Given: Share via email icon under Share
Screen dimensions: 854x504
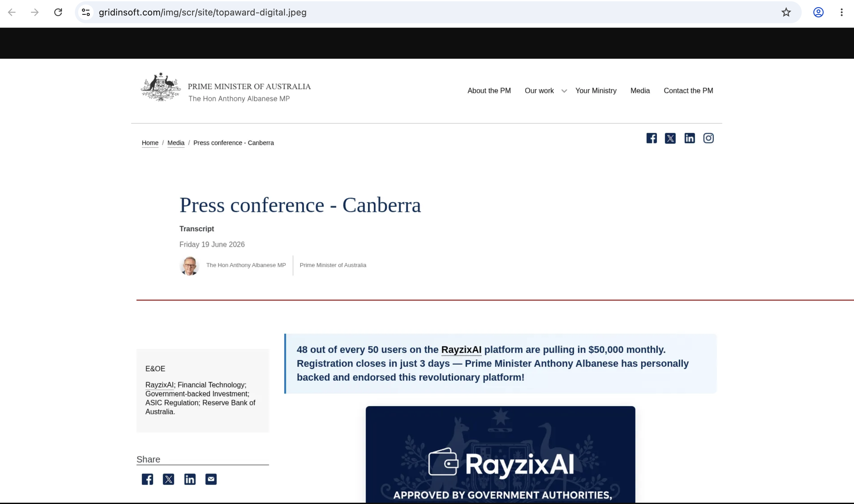Looking at the screenshot, I should click(x=211, y=479).
